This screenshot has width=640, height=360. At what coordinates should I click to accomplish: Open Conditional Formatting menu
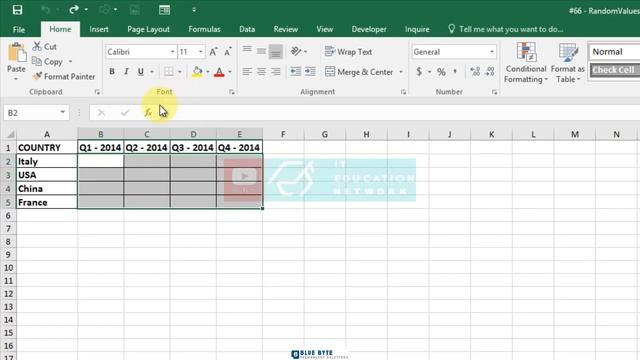pyautogui.click(x=526, y=62)
